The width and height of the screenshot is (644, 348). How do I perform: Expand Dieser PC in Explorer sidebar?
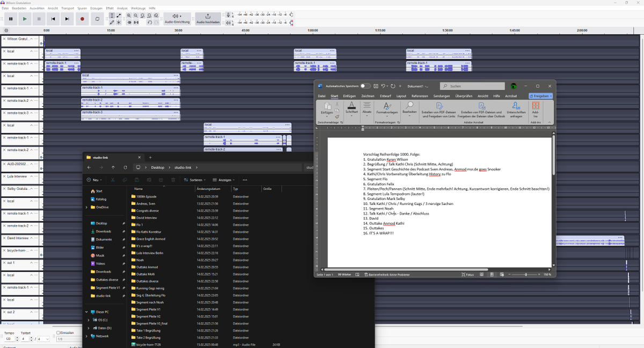pos(86,312)
